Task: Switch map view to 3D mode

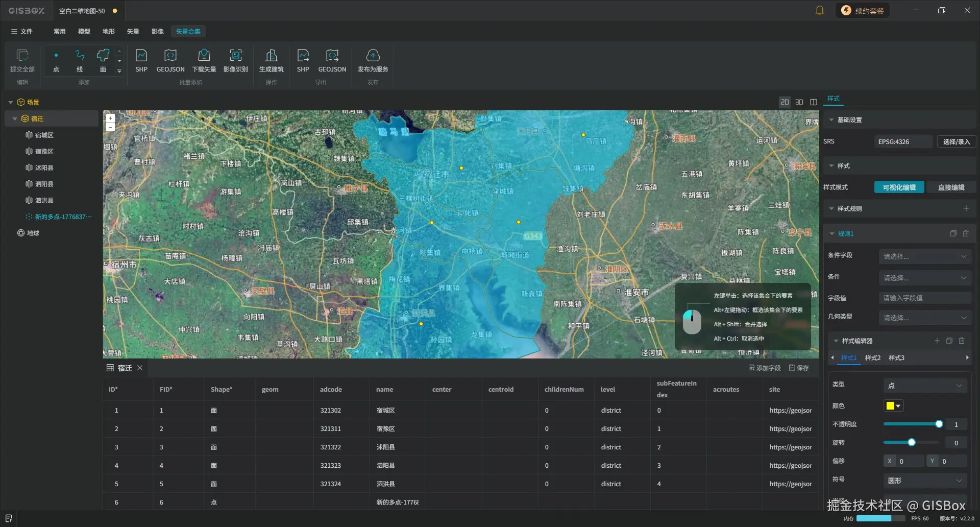Action: pyautogui.click(x=799, y=102)
